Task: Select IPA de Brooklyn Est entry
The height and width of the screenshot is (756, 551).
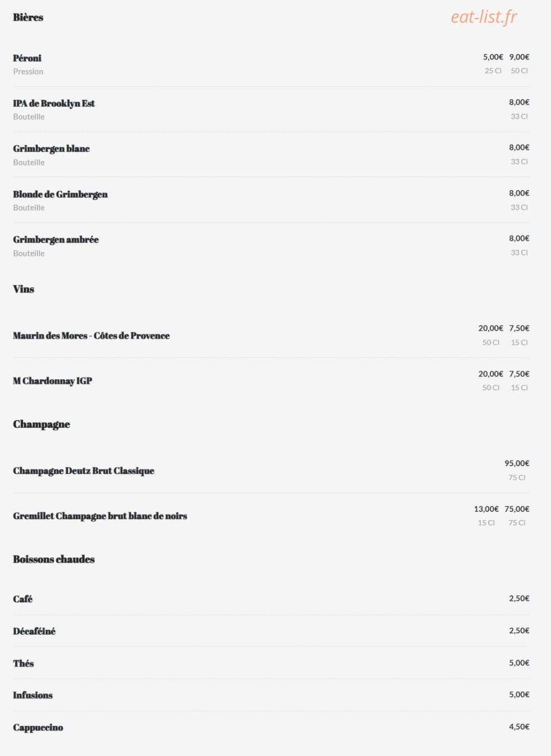Action: (54, 103)
